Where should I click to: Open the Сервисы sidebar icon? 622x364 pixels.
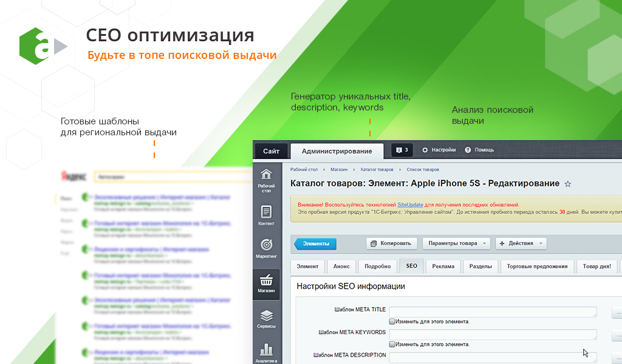(266, 318)
